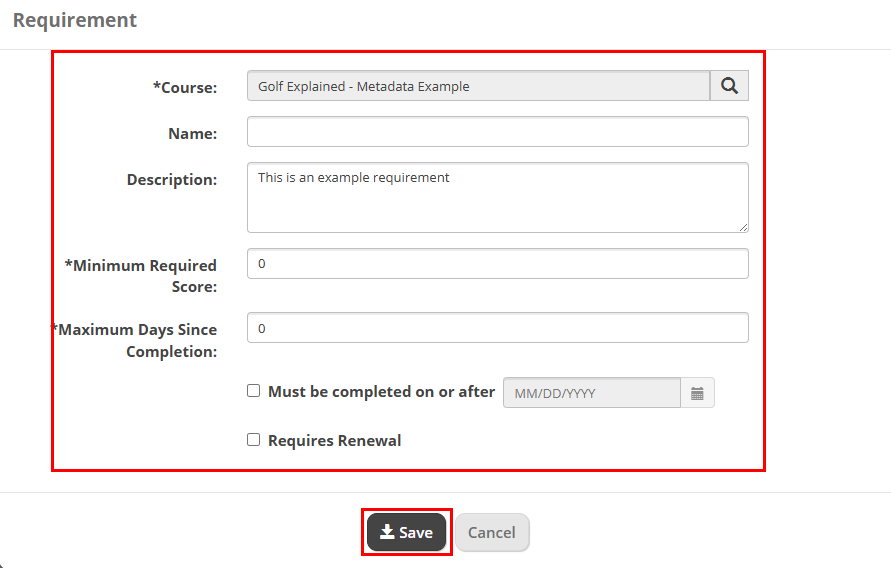This screenshot has width=891, height=568.
Task: Click the Description: field label
Action: click(x=172, y=179)
